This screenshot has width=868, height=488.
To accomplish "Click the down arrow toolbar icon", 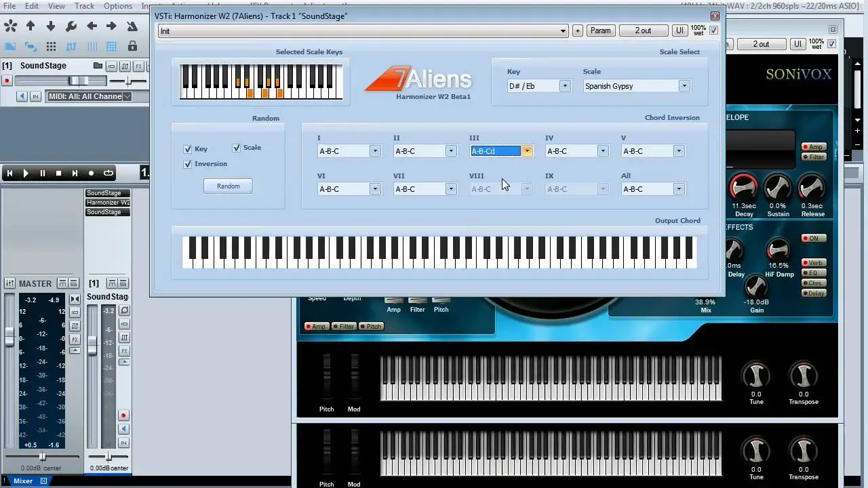I will (51, 26).
